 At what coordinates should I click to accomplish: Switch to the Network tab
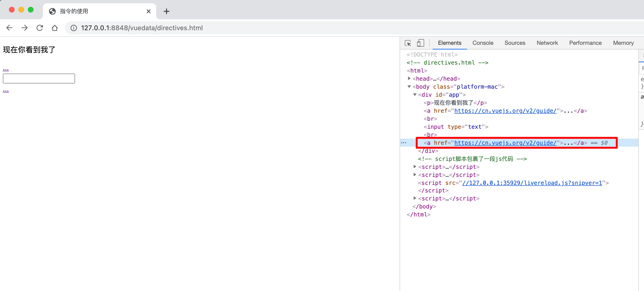(x=547, y=43)
